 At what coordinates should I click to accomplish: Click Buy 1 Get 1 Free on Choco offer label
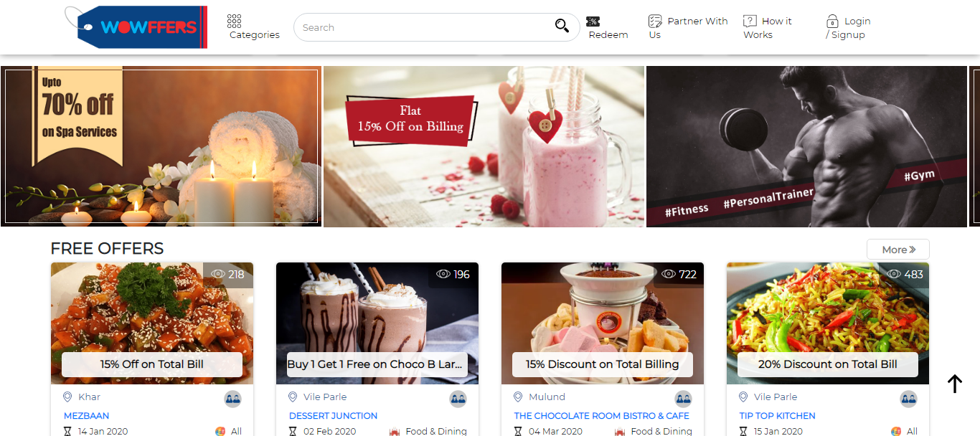tap(377, 364)
